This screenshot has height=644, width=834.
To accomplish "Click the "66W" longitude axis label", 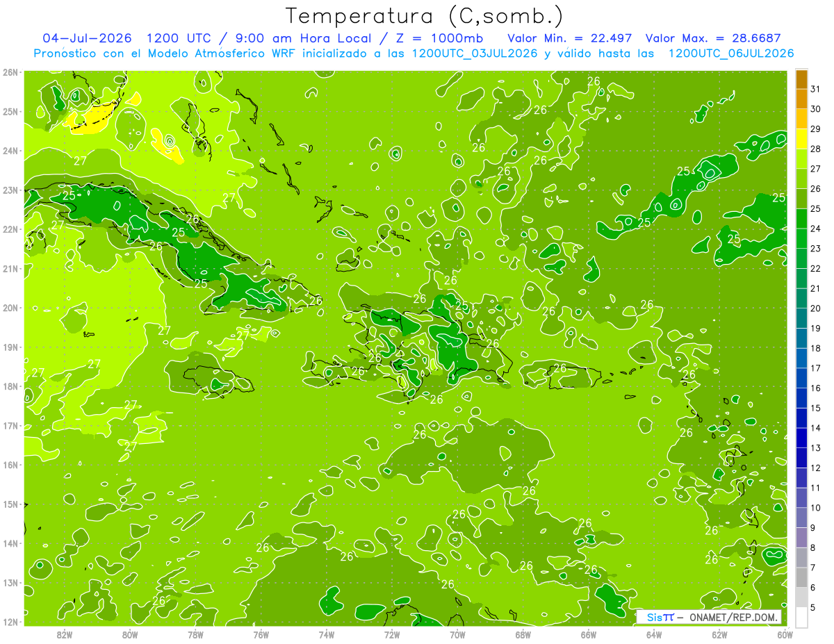I will 588,634.
